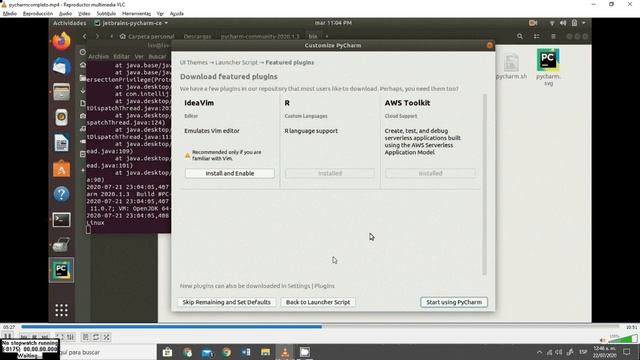This screenshot has width=640, height=360.
Task: Open jetbrains-pycharm-ce app menu dropdown
Action: [131, 23]
